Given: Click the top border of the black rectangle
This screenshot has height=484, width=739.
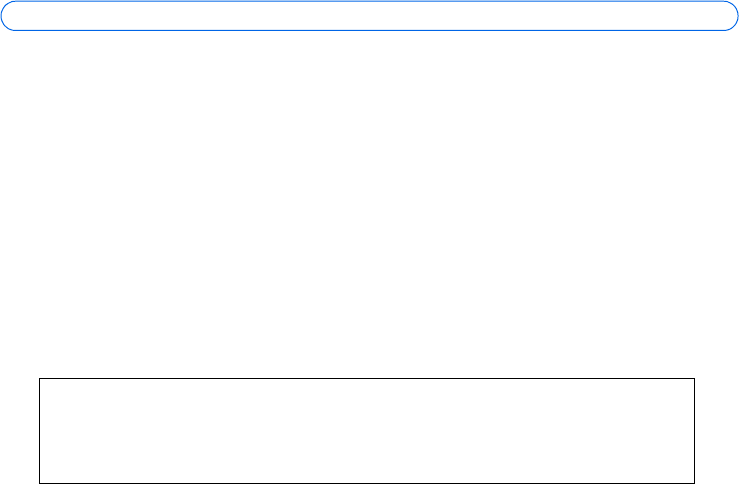Looking at the screenshot, I should coord(367,379).
